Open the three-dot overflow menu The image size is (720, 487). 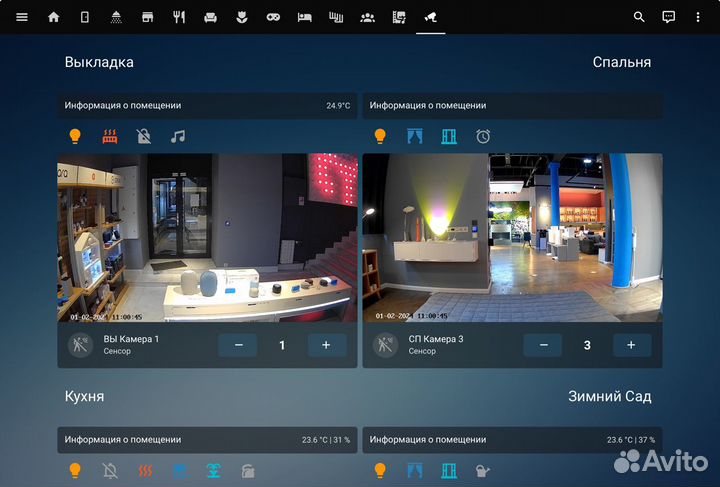pyautogui.click(x=698, y=17)
